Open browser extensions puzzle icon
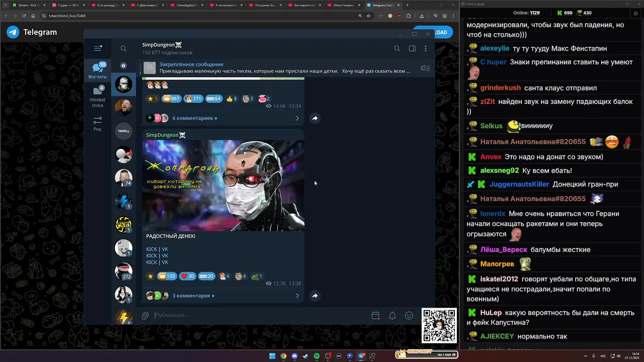The width and height of the screenshot is (644, 362). [x=408, y=16]
